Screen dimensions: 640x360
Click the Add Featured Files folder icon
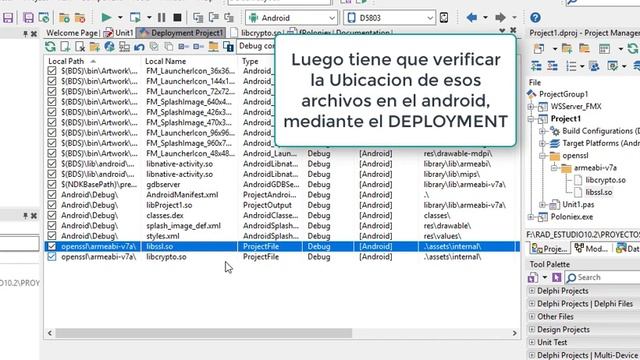coord(95,47)
